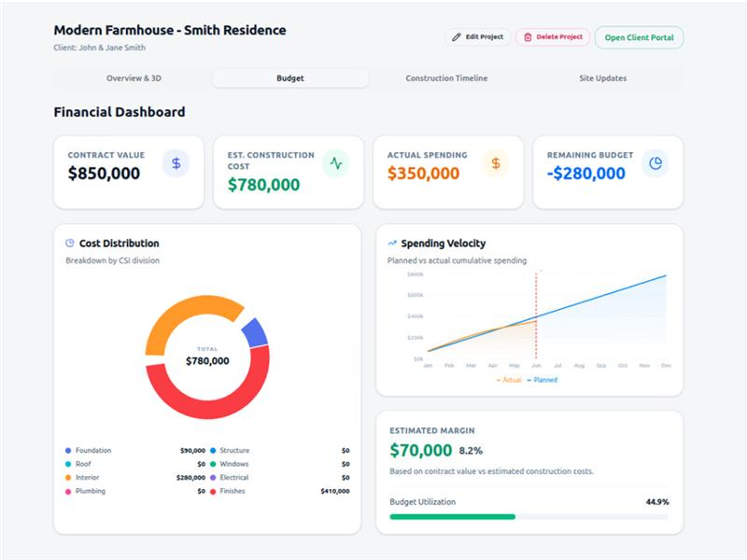Click the pie chart icon on Remaining Budget
The image size is (747, 560).
click(655, 163)
